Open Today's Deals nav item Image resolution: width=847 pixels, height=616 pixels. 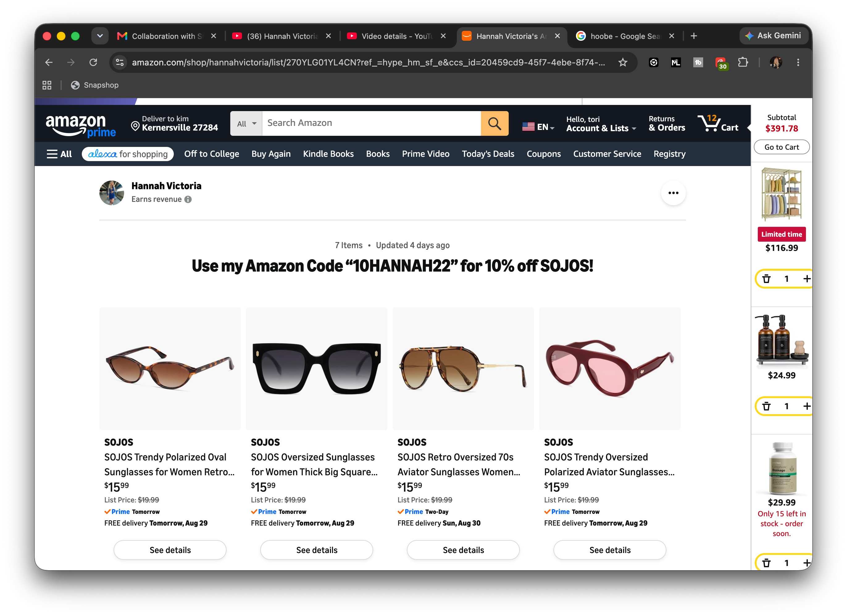[488, 154]
